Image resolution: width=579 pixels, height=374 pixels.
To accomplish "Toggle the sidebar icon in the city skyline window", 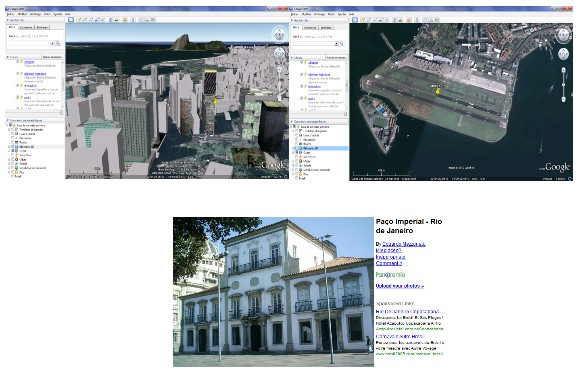I will point(71,20).
